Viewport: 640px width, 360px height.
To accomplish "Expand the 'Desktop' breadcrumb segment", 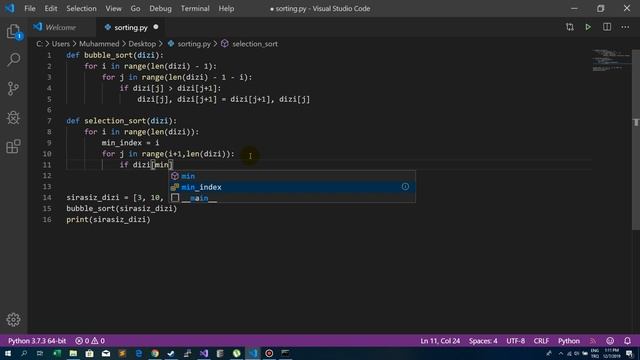I will (x=142, y=44).
